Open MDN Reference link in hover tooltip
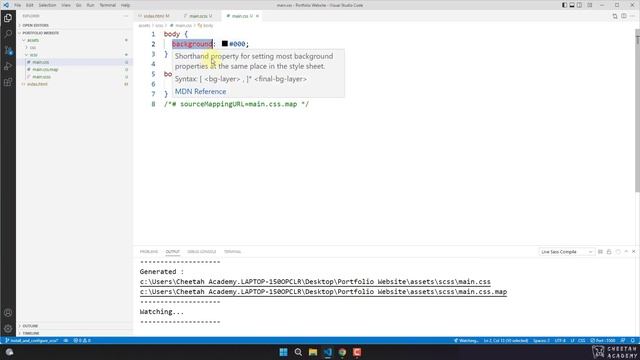The width and height of the screenshot is (640, 360). tap(200, 91)
